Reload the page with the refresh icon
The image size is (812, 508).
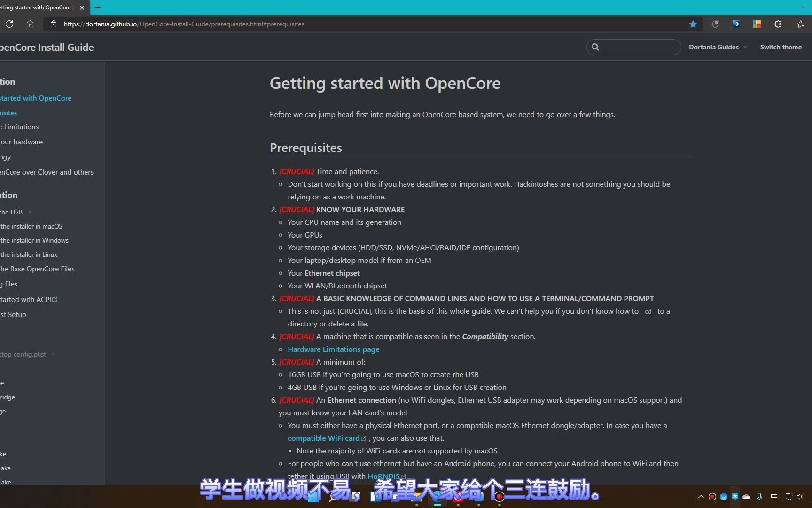(9, 24)
